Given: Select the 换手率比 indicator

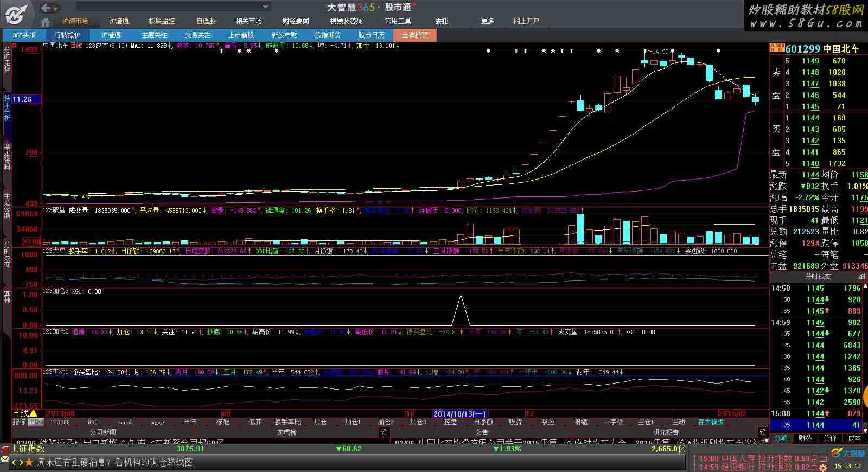Looking at the screenshot, I should [x=288, y=422].
